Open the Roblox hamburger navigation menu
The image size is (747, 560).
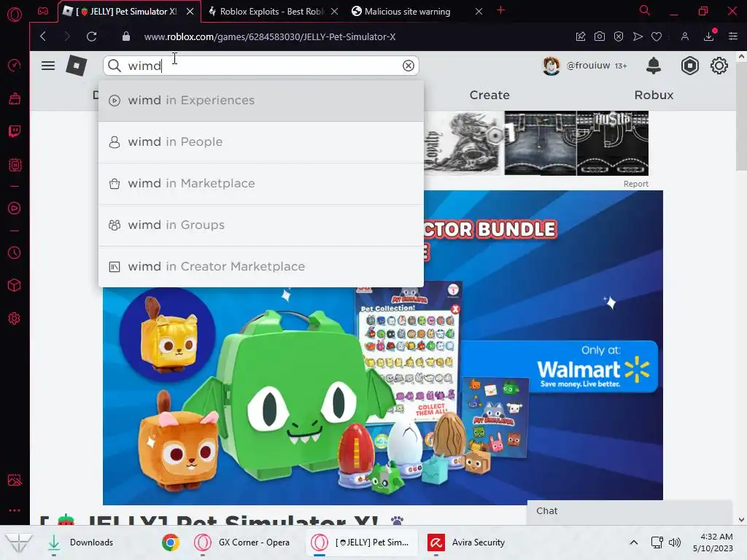point(48,66)
